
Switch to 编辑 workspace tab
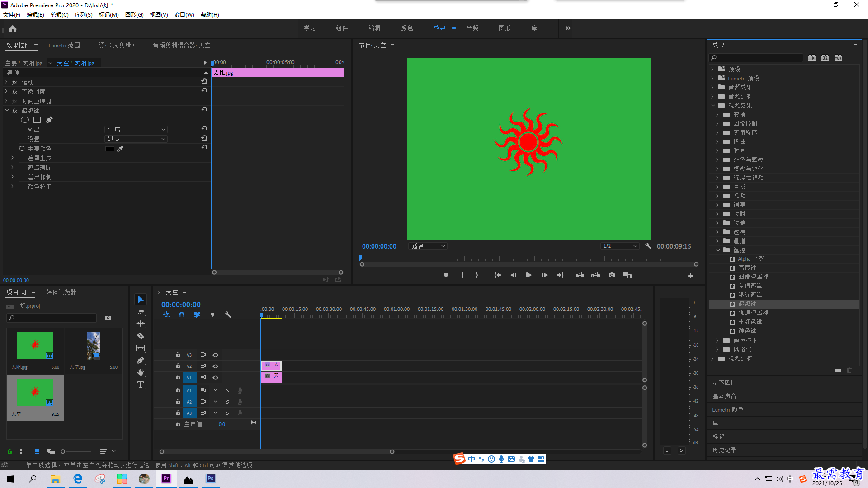[374, 28]
